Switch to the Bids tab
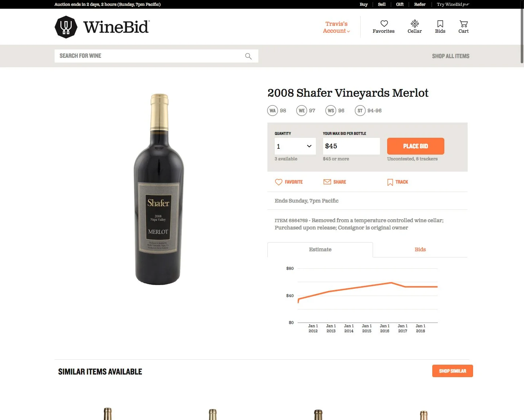Image resolution: width=524 pixels, height=420 pixels. (420, 249)
